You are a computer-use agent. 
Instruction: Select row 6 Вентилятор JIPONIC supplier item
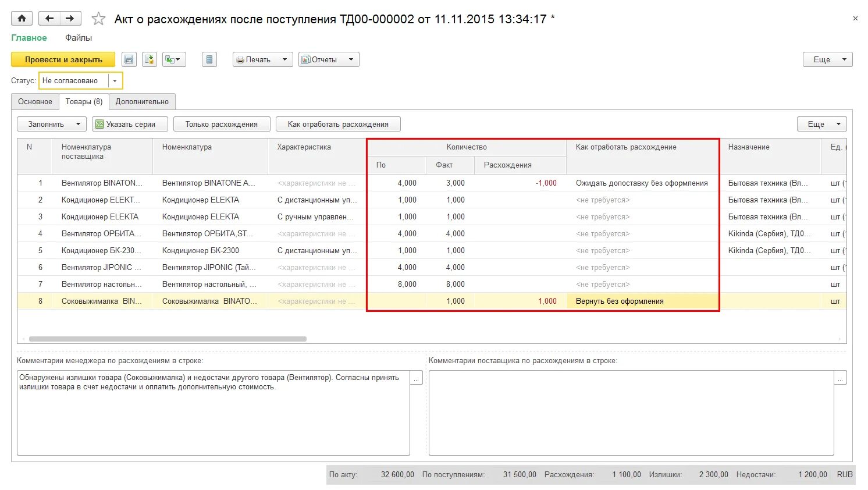pos(102,267)
